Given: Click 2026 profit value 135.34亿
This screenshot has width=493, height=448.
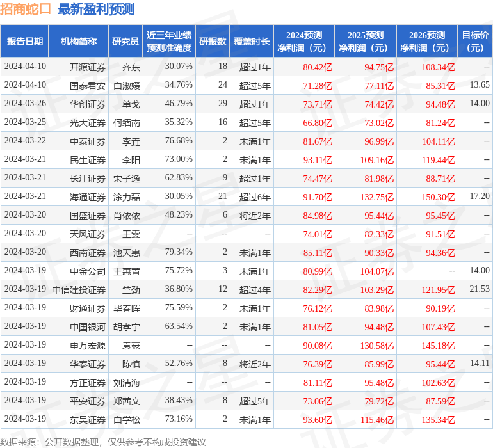Looking at the screenshot, I should point(439,420).
